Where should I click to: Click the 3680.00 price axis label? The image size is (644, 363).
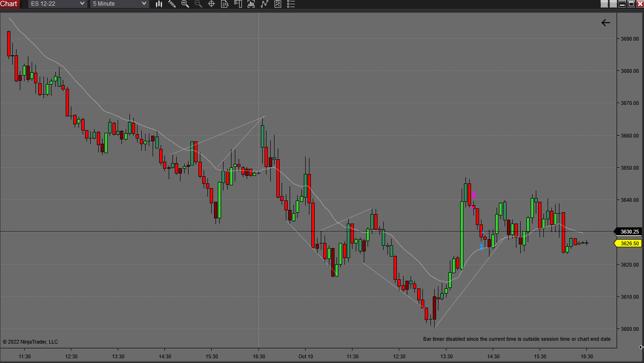coord(630,71)
